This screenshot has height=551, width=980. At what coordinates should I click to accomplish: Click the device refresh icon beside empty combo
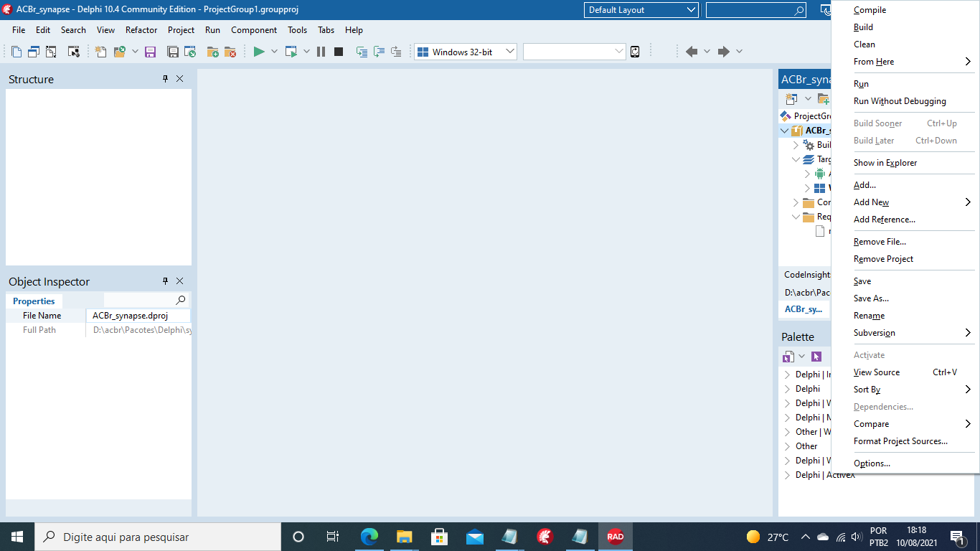click(635, 52)
